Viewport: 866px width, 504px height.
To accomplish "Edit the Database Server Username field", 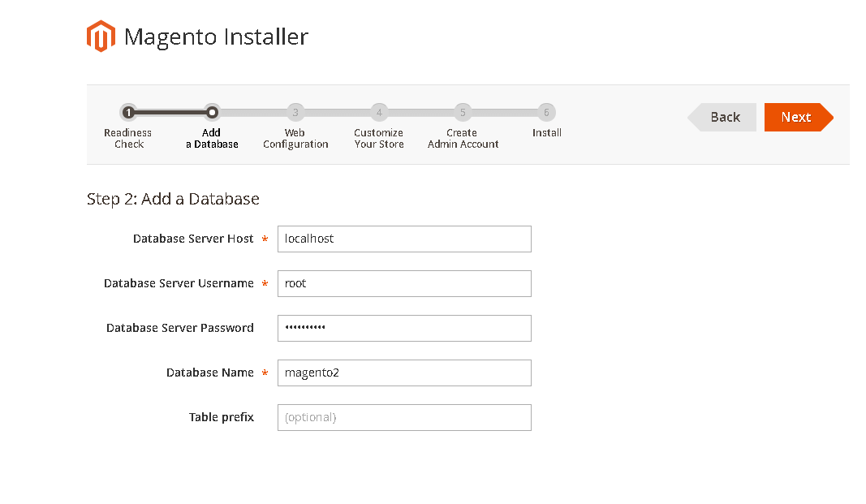I will pyautogui.click(x=404, y=284).
